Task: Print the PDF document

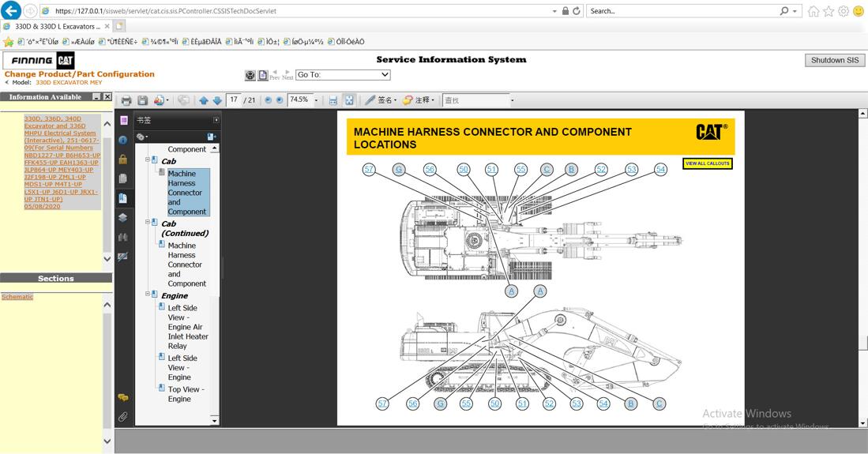Action: [x=126, y=100]
